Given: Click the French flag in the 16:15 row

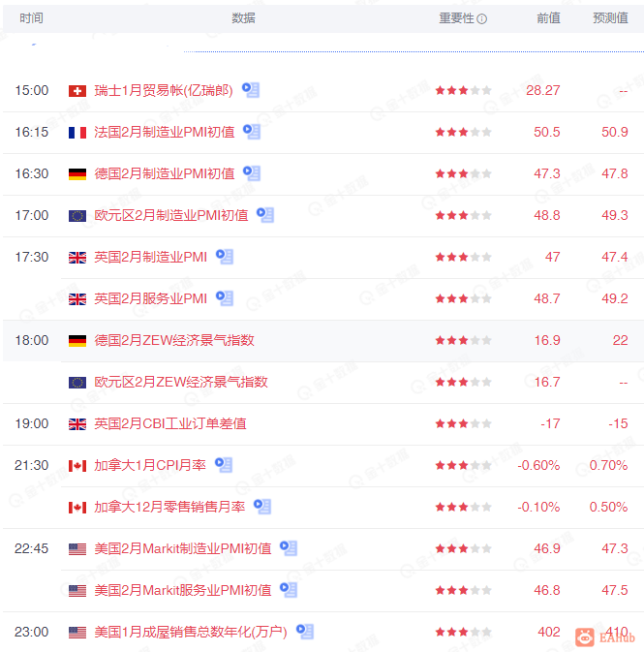Looking at the screenshot, I should tap(77, 133).
